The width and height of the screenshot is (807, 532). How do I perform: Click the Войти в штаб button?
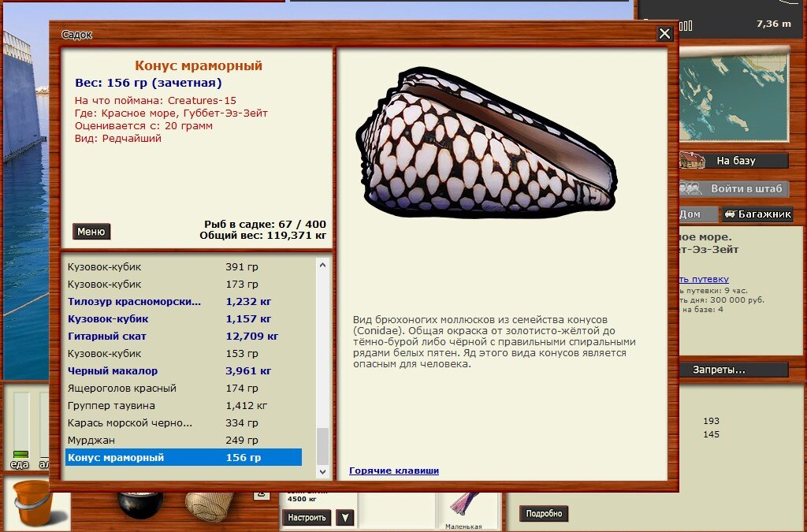tap(746, 188)
